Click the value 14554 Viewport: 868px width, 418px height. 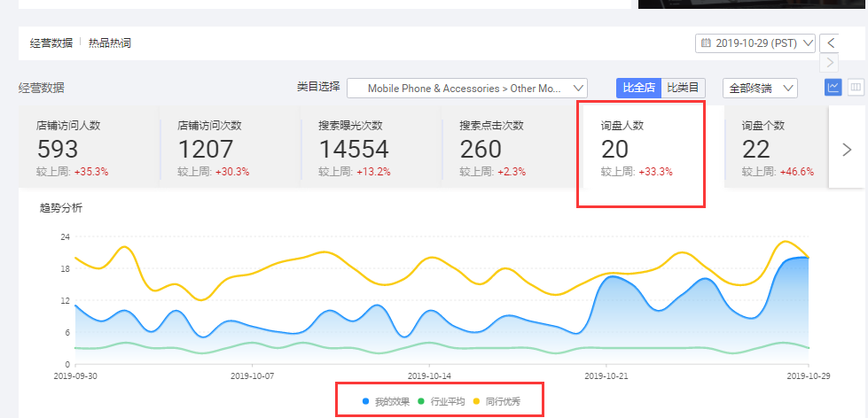click(354, 150)
